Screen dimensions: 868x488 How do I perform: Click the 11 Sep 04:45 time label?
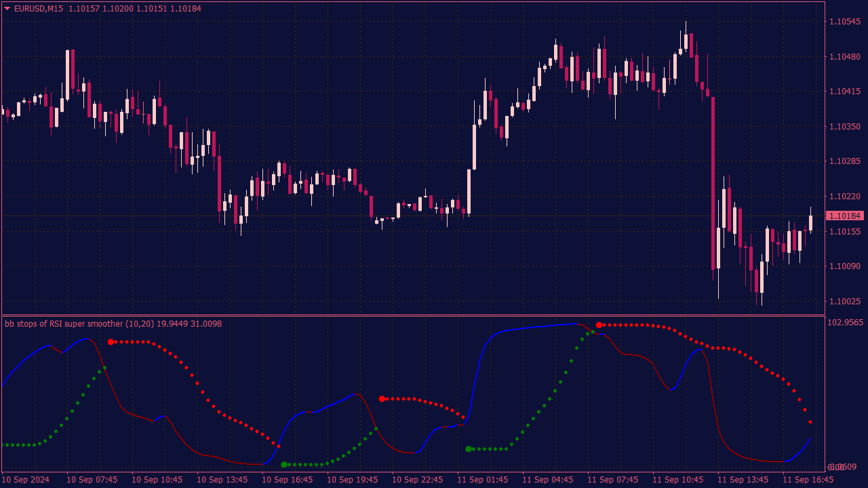pyautogui.click(x=548, y=480)
